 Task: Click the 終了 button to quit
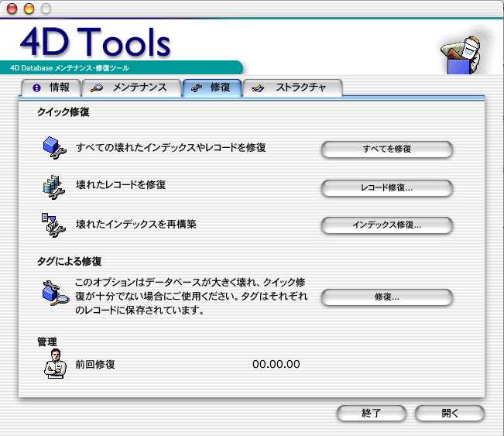pyautogui.click(x=371, y=414)
